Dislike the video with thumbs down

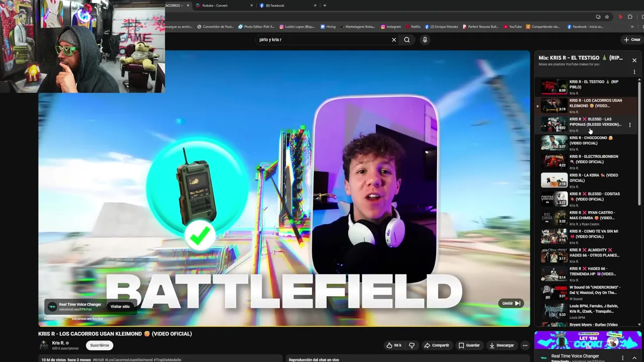click(x=412, y=345)
